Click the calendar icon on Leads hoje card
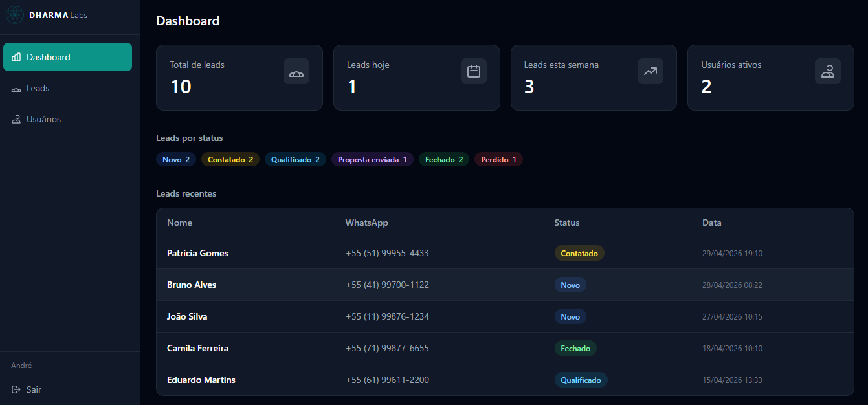Image resolution: width=868 pixels, height=405 pixels. coord(474,71)
